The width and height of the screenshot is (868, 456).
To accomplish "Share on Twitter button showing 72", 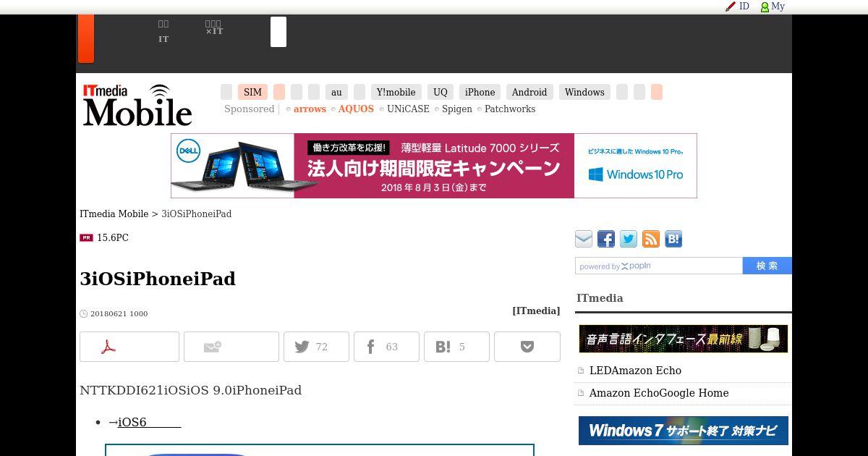I will point(316,347).
